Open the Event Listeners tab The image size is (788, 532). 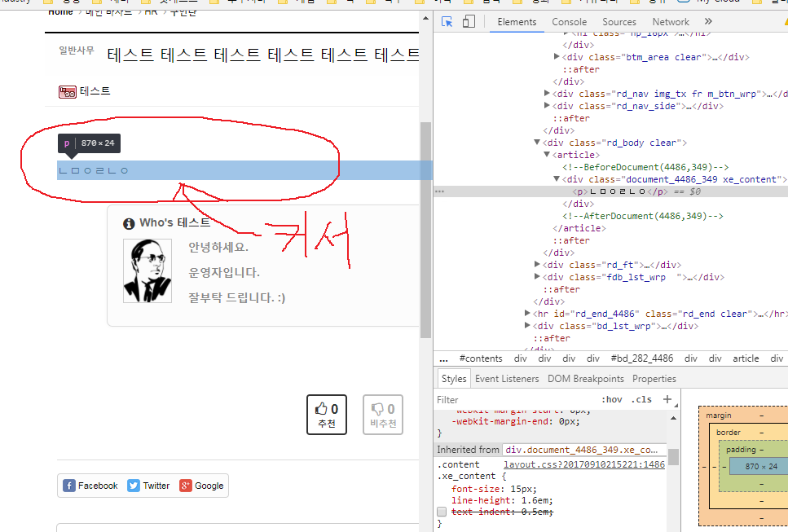(x=506, y=379)
